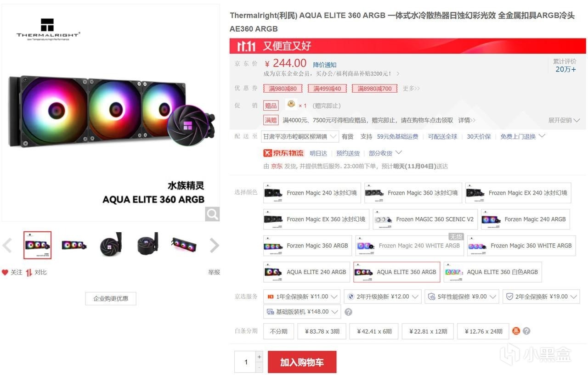This screenshot has width=588, height=375.
Task: Click the 京东物流 logistics logo
Action: coord(283,153)
